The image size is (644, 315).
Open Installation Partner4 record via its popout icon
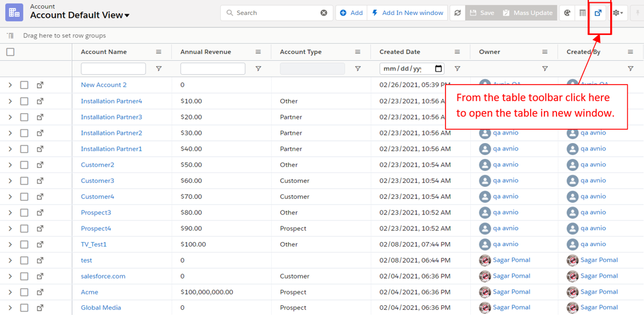(40, 101)
